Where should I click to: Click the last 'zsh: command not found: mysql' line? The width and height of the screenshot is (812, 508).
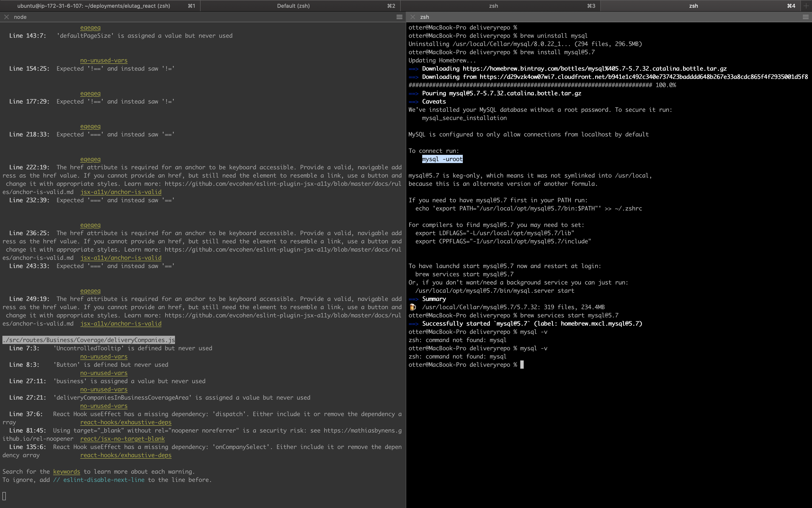pos(457,357)
